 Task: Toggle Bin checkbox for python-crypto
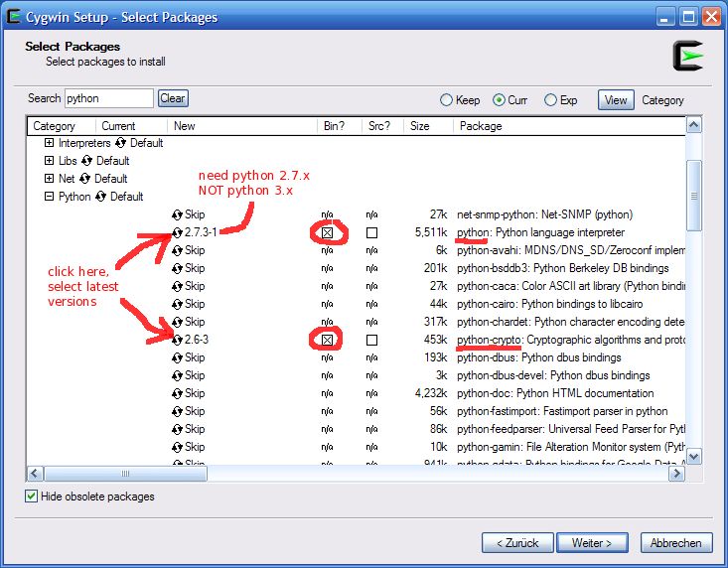click(x=328, y=341)
